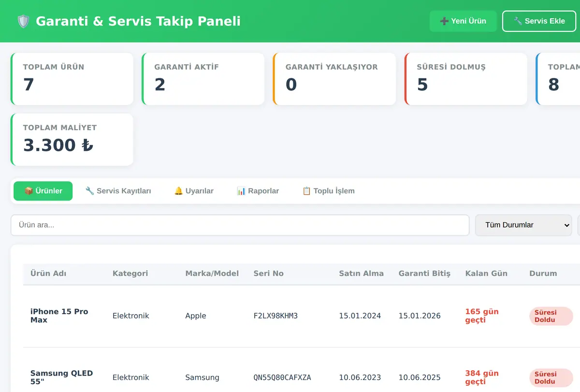
Task: Click the wrench icon on Servis Ekle
Action: [518, 21]
